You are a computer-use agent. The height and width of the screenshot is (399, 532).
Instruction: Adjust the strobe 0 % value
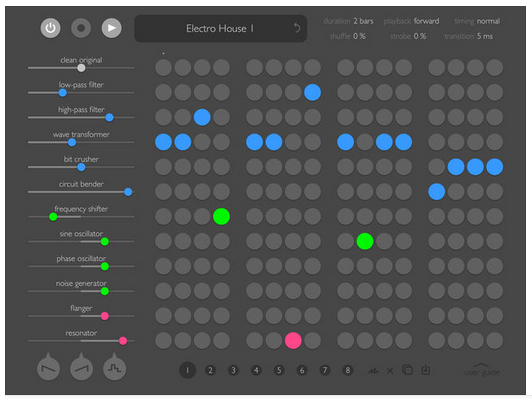point(420,36)
